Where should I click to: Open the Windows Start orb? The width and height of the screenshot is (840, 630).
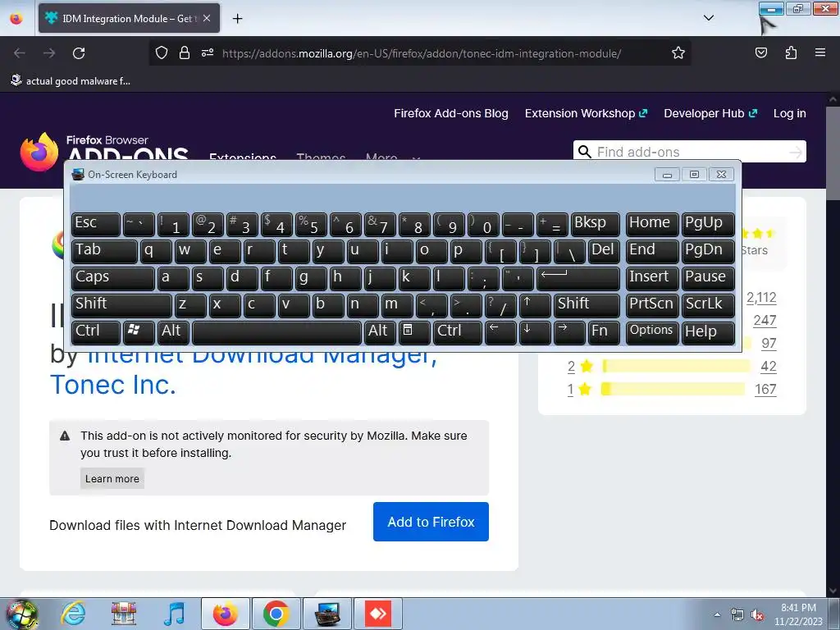pyautogui.click(x=22, y=614)
